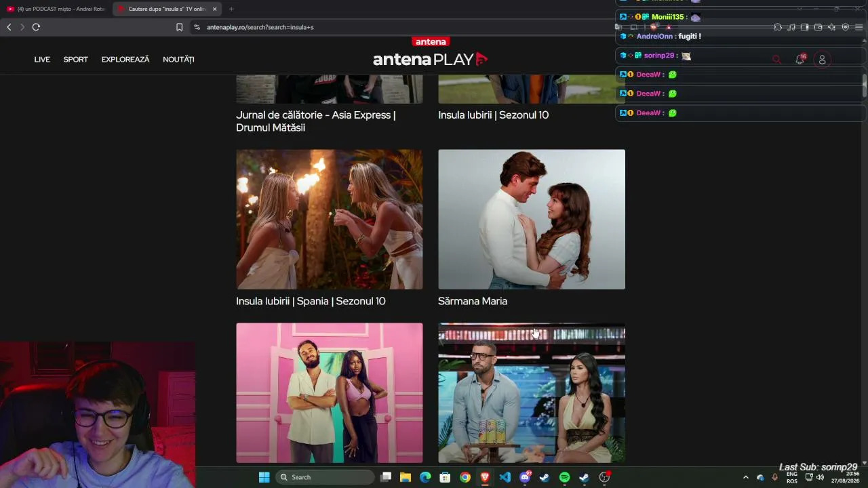The width and height of the screenshot is (868, 488).
Task: Open the browser music note icon
Action: [791, 27]
